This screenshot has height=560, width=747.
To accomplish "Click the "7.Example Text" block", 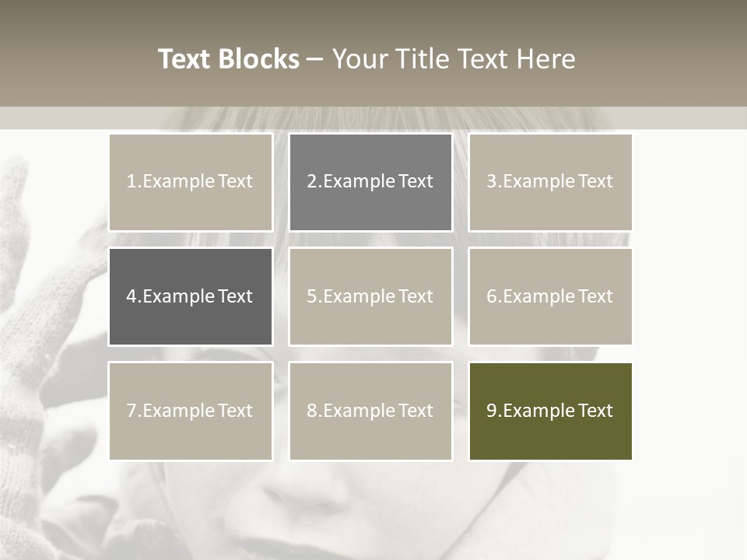I will (x=190, y=411).
